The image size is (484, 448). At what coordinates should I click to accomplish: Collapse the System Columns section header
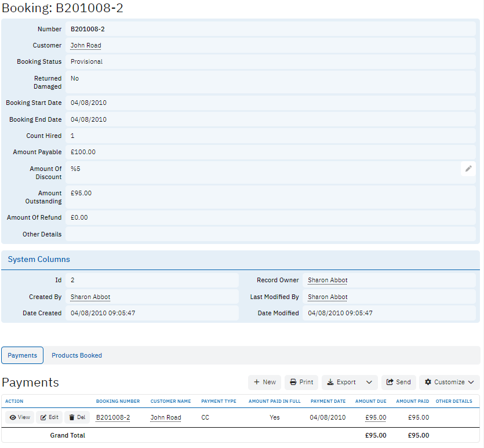click(x=39, y=260)
